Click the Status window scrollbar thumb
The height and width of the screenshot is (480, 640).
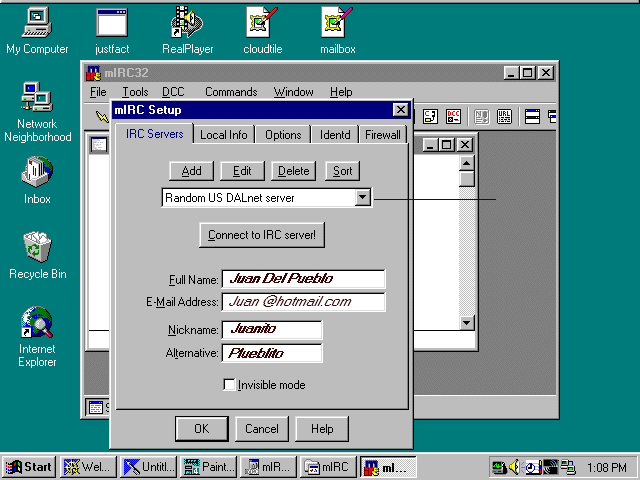[x=467, y=179]
